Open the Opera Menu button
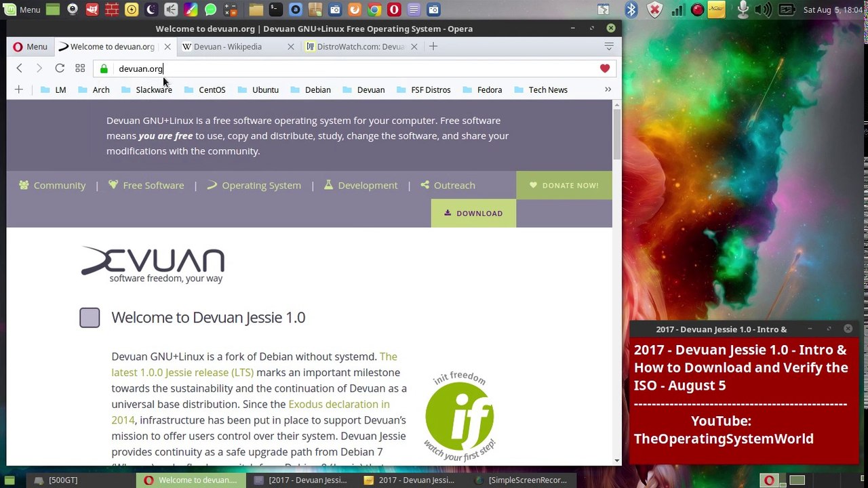This screenshot has width=868, height=488. pos(30,47)
